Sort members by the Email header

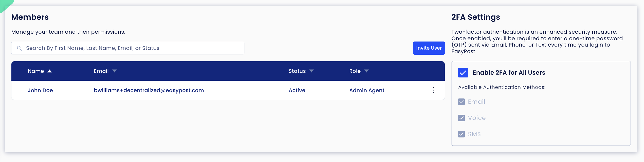point(101,71)
